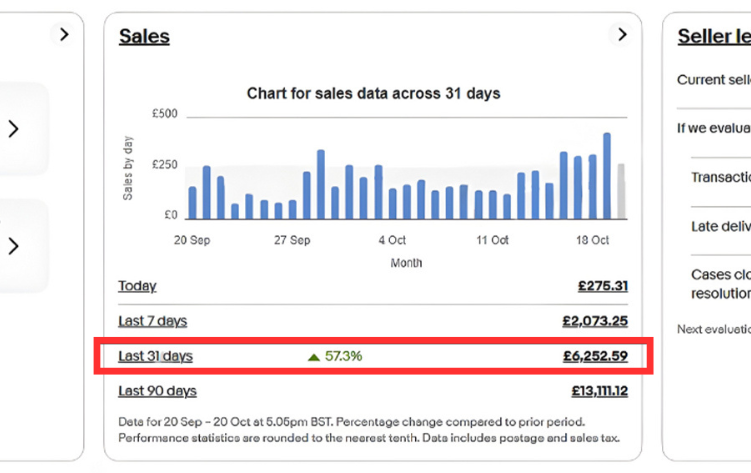This screenshot has width=751, height=473.
Task: Click the 57.3% percentage change value
Action: (343, 356)
